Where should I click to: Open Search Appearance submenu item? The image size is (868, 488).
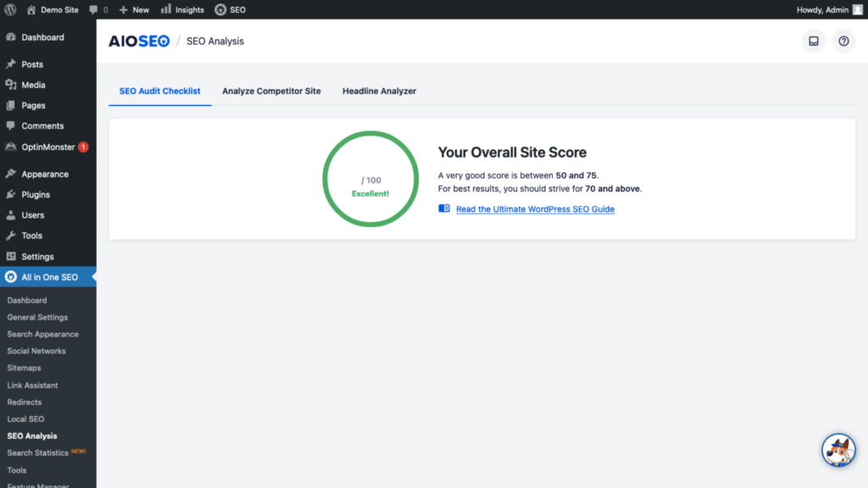click(x=42, y=334)
